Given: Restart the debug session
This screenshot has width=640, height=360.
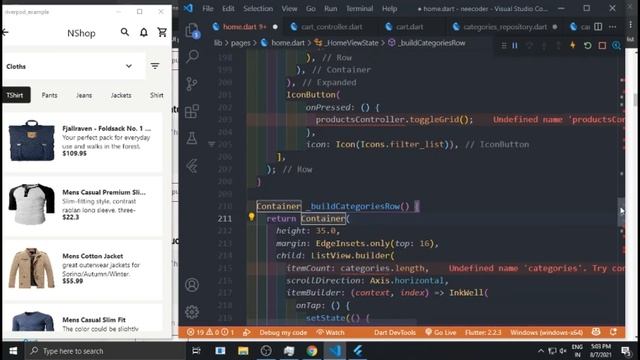Looking at the screenshot, I should point(587,45).
